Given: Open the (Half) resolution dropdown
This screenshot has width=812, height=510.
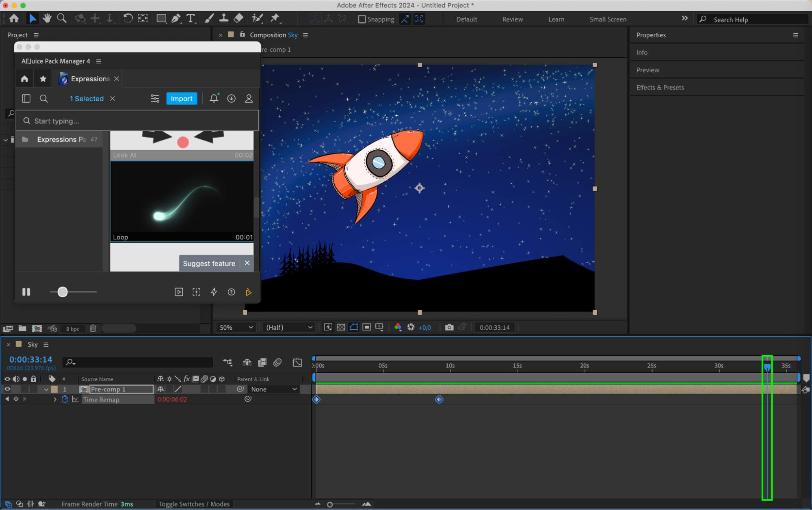Looking at the screenshot, I should [289, 327].
